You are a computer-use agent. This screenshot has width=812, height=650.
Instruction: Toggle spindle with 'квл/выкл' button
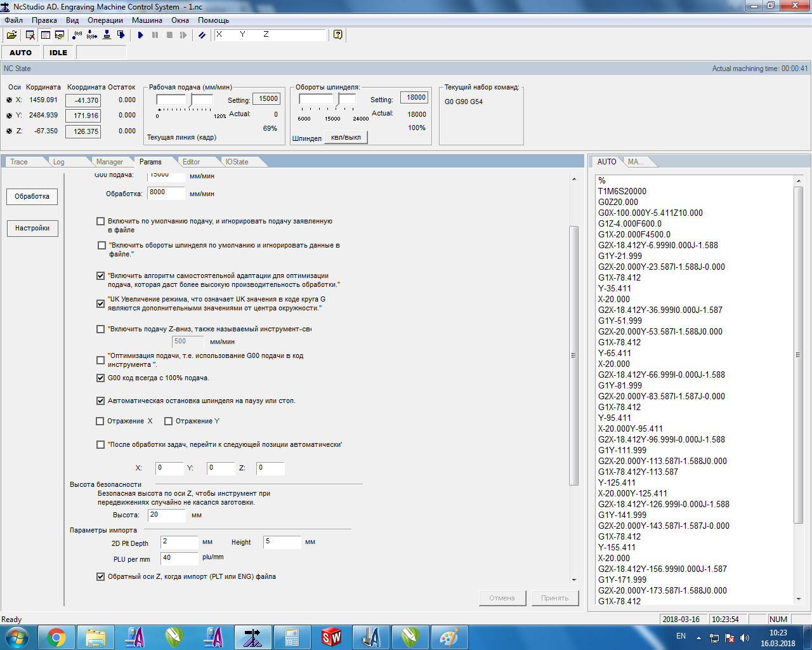(x=346, y=138)
